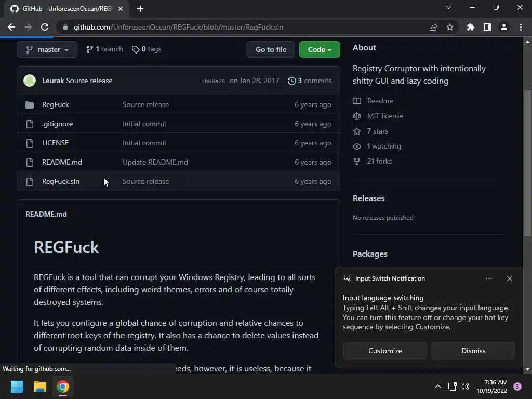Click the Chrome taskbar icon

pyautogui.click(x=63, y=387)
